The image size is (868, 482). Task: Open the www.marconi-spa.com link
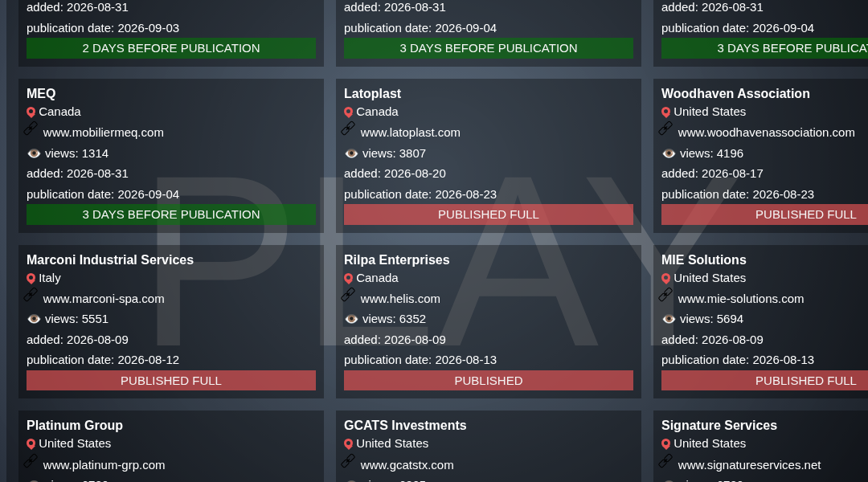point(104,299)
